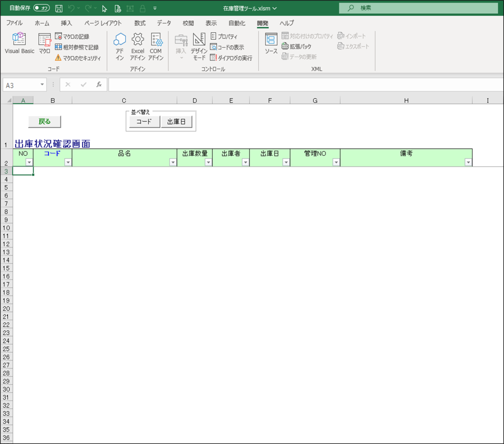The width and height of the screenshot is (504, 444).
Task: Open the XML ソース pane
Action: point(271,44)
